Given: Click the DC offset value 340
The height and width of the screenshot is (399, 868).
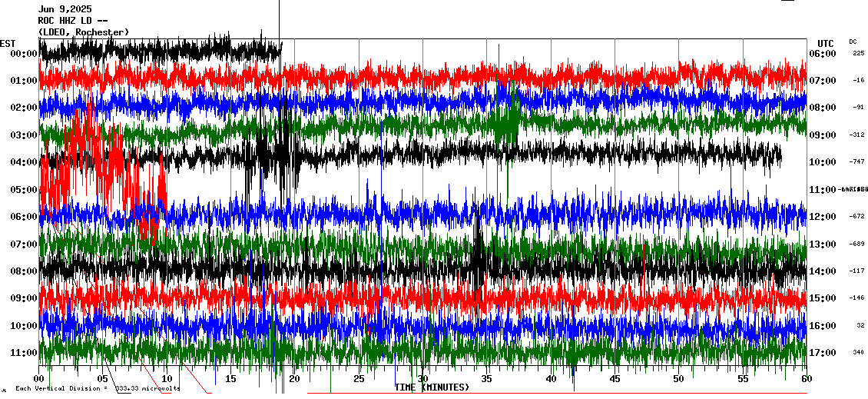Looking at the screenshot, I should click(x=858, y=353).
